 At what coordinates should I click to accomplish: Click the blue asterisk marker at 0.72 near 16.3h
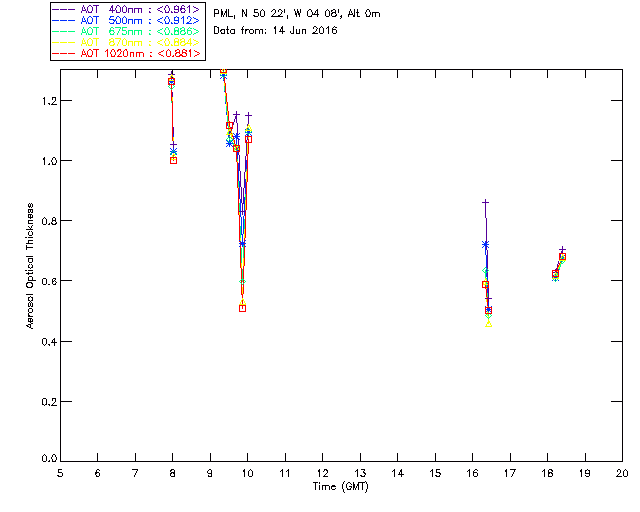click(x=485, y=245)
